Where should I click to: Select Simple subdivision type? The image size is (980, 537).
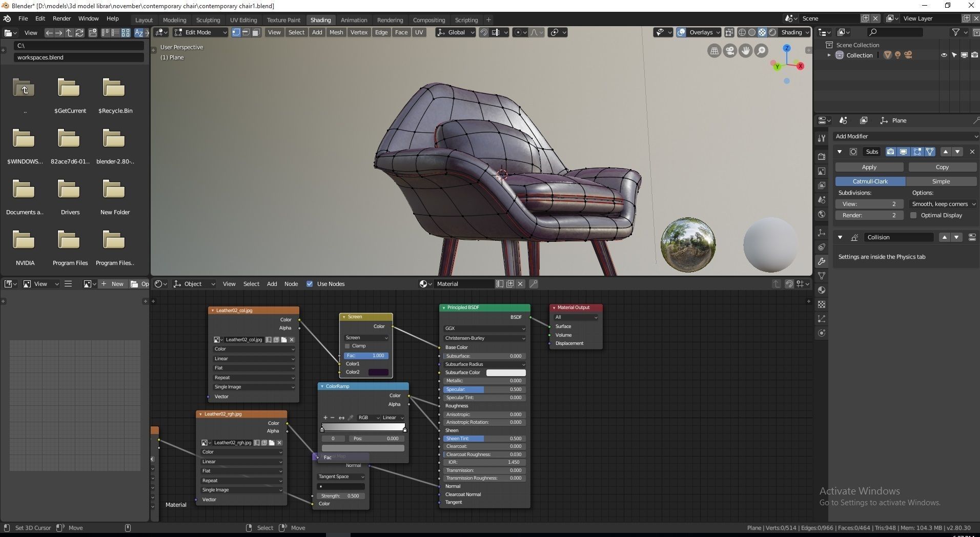941,181
